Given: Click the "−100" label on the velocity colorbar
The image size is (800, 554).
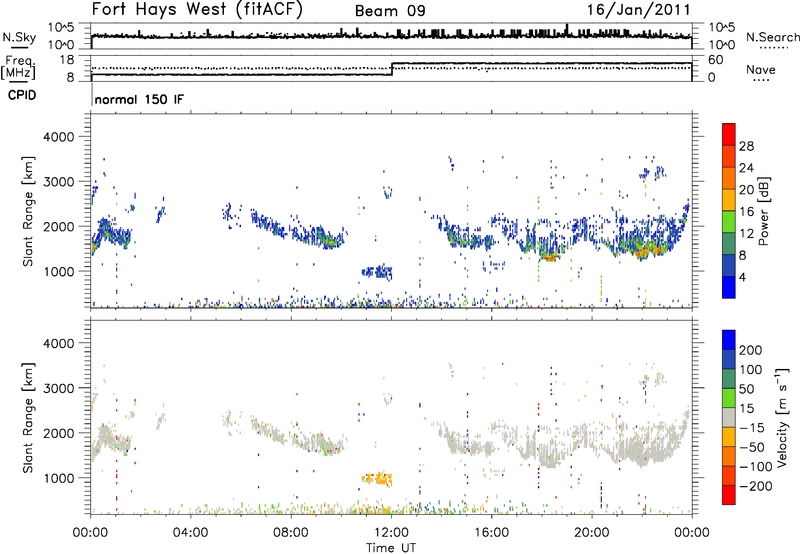Looking at the screenshot, I should tap(756, 467).
